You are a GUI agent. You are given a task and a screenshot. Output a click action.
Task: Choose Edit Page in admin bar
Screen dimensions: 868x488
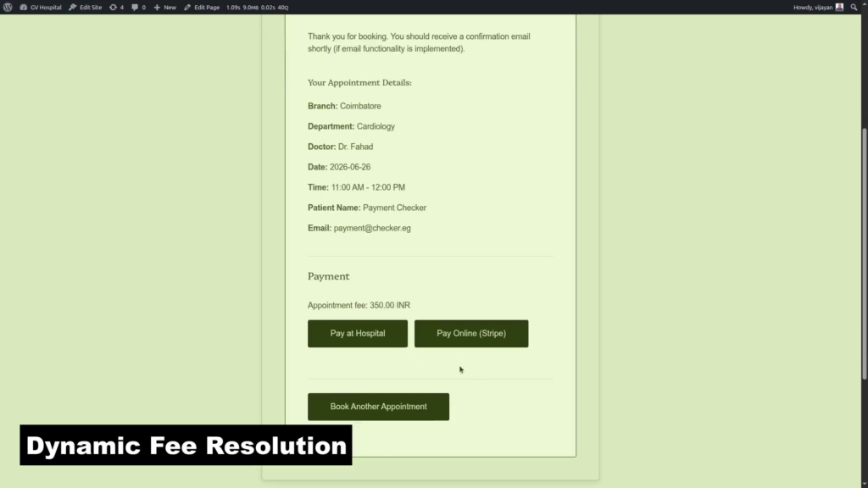tap(202, 7)
